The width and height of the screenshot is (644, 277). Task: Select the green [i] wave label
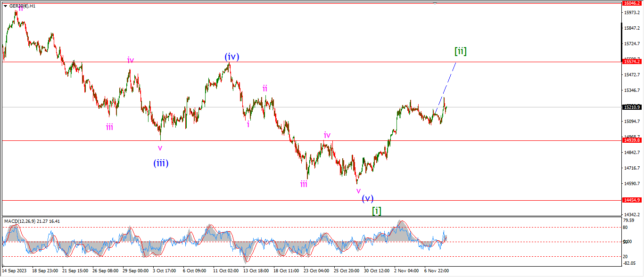(377, 211)
